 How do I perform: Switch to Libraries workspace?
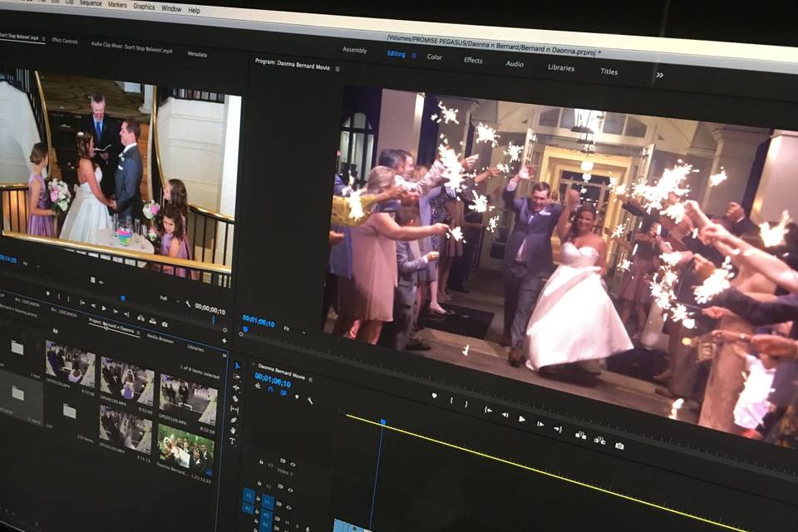[x=561, y=67]
